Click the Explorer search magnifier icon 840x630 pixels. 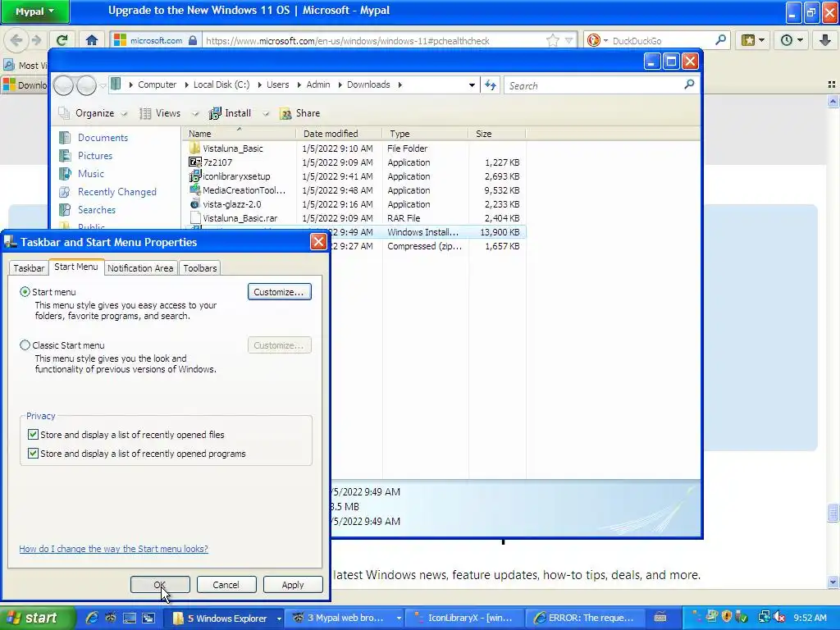point(689,84)
